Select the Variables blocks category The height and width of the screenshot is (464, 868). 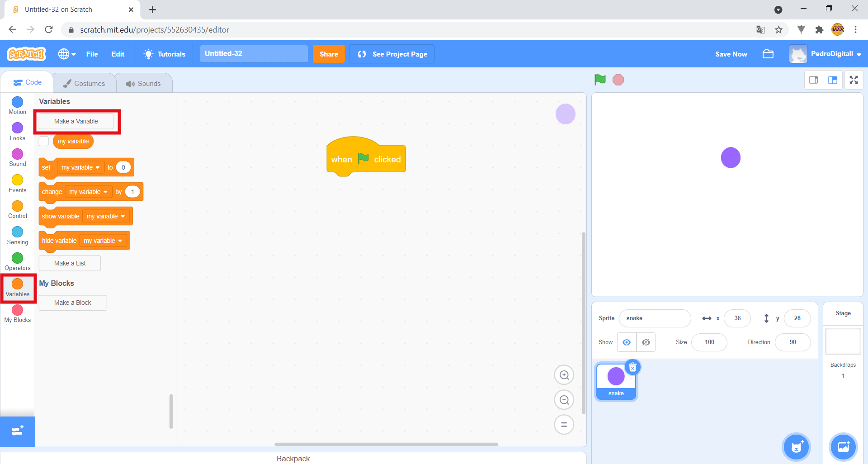(x=18, y=288)
